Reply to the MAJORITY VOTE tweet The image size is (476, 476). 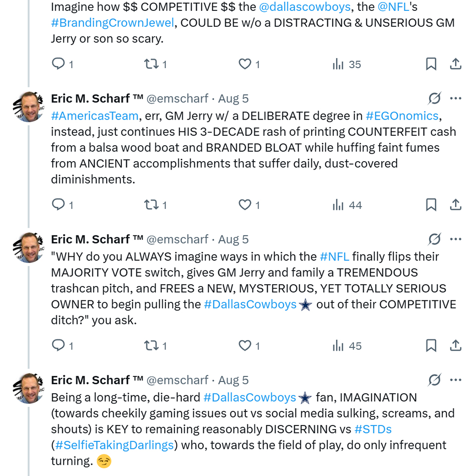pyautogui.click(x=59, y=346)
